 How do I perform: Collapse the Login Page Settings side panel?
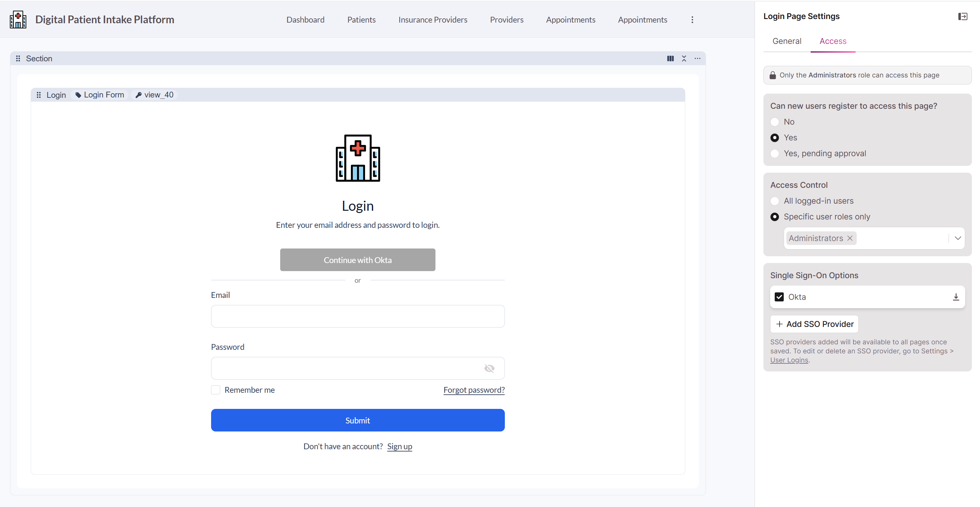[x=963, y=16]
